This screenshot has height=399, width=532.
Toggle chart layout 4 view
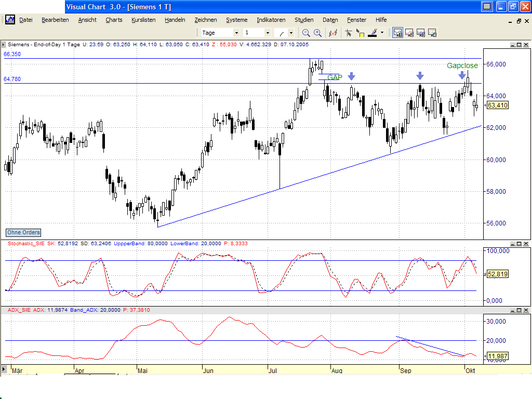point(432,32)
